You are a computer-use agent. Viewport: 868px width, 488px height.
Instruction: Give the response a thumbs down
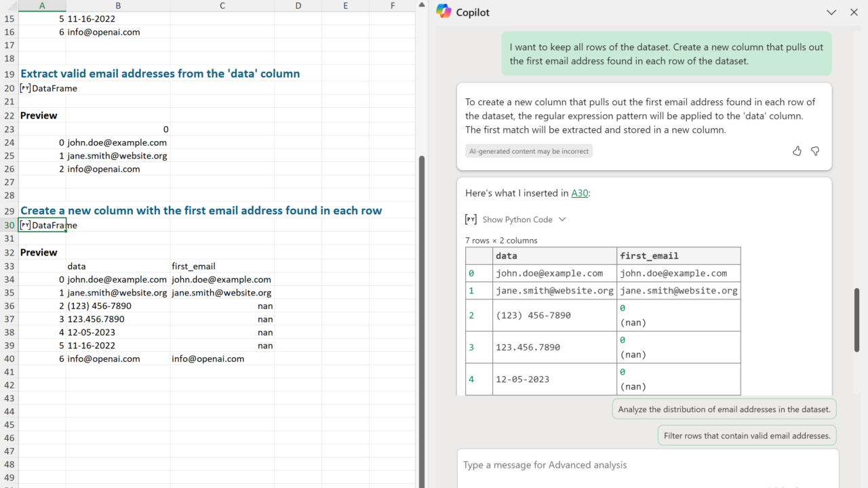(815, 151)
